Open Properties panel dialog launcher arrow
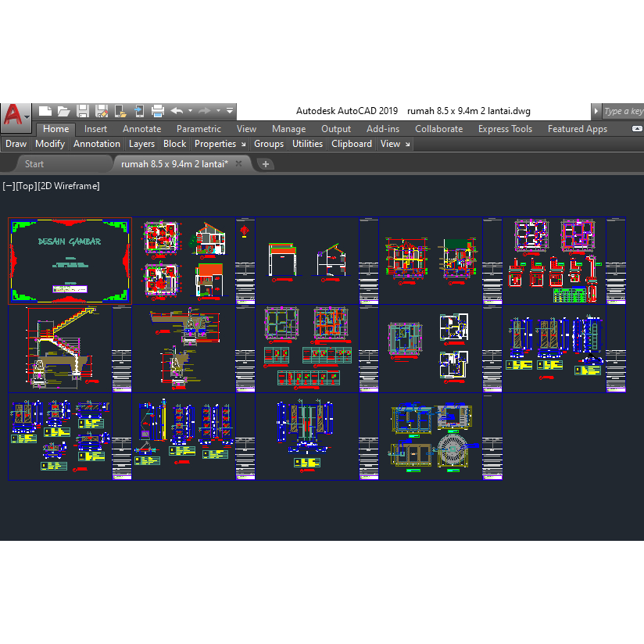644x644 pixels. (244, 145)
